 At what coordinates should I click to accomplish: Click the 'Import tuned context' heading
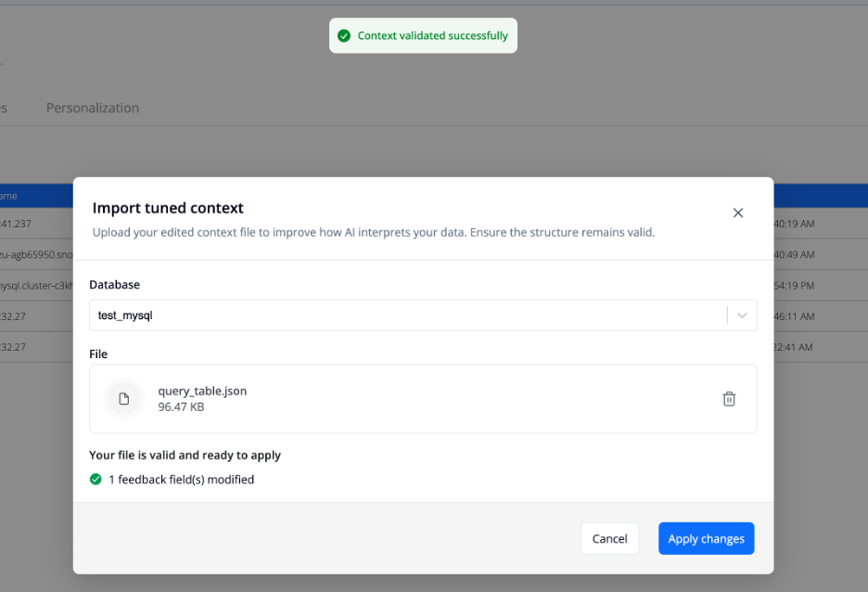tap(168, 208)
